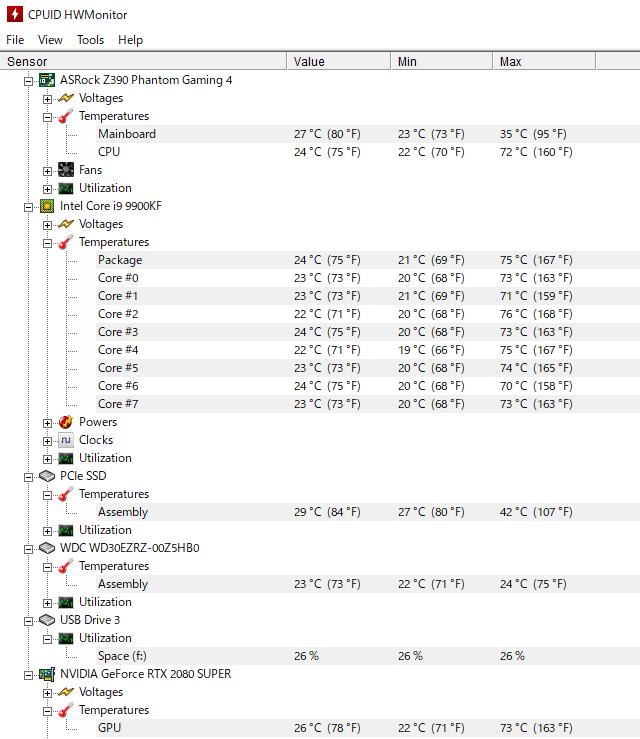Viewport: 640px width, 739px height.
Task: Click PCIe SSD Assembly max 42 °C
Action: click(x=536, y=512)
